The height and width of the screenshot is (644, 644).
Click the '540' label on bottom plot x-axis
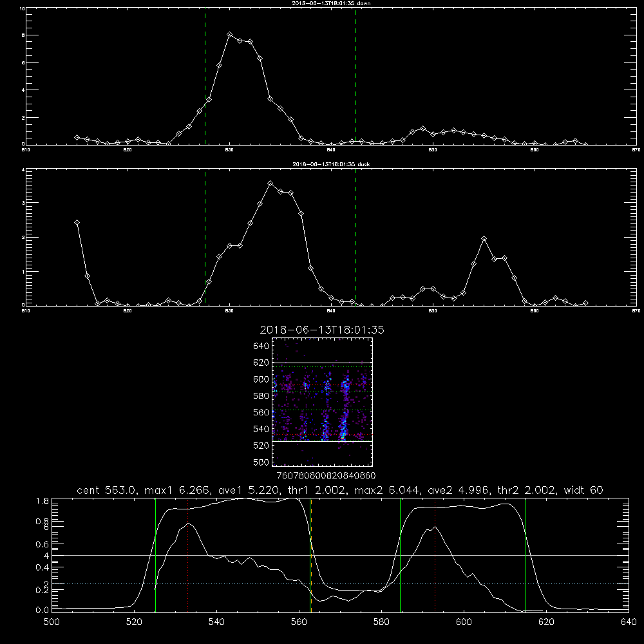[x=216, y=622]
